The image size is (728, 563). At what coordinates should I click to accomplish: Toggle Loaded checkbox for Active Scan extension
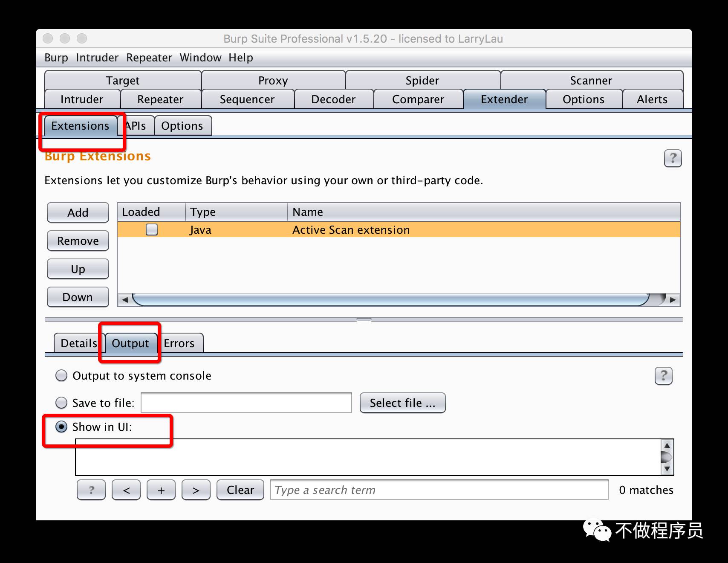pos(152,229)
